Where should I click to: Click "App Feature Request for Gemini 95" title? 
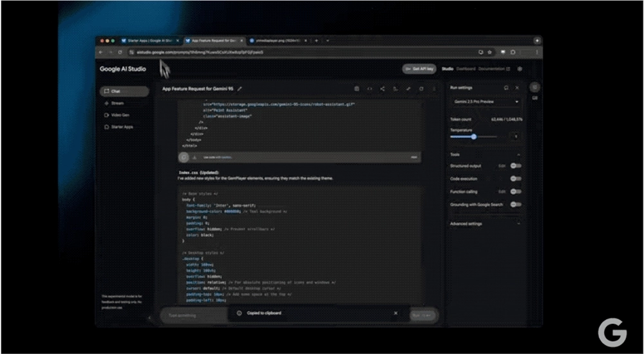click(x=198, y=89)
